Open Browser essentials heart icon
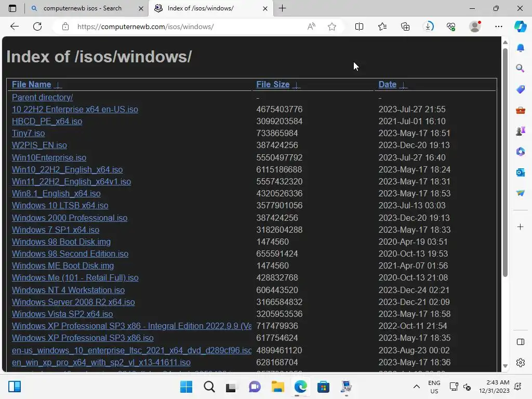This screenshot has height=399, width=532. click(x=451, y=26)
